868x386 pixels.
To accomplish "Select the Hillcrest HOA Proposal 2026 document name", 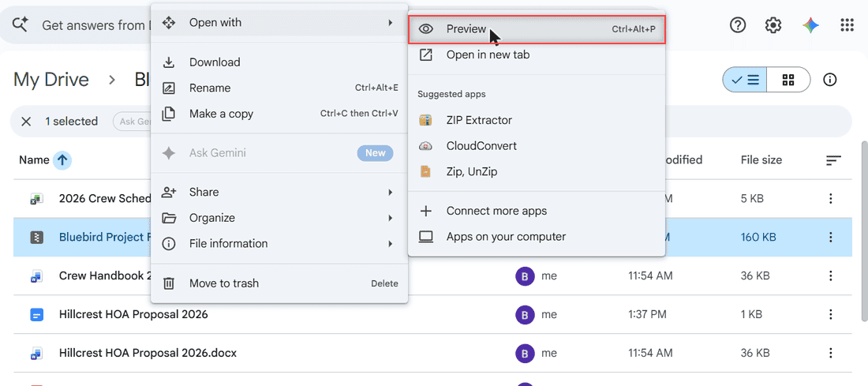I will pos(133,314).
